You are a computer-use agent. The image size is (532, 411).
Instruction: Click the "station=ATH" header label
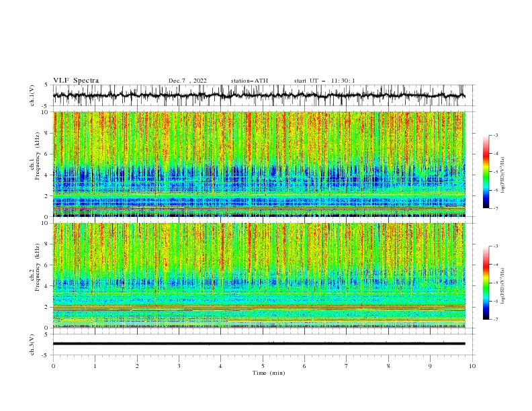[249, 81]
